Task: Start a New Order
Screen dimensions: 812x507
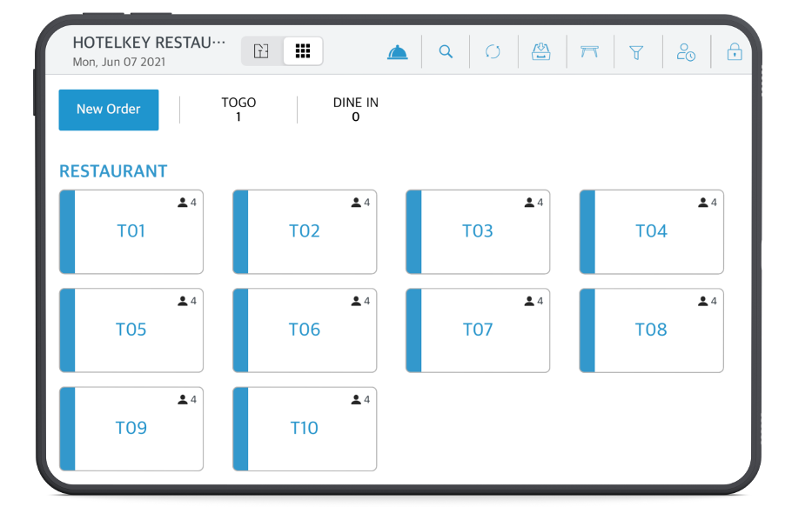Action: [109, 110]
